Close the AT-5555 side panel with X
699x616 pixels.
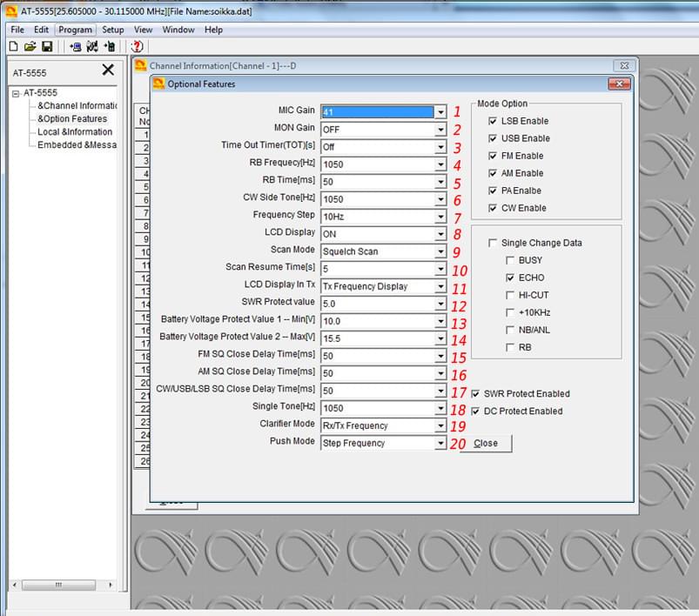click(x=108, y=70)
